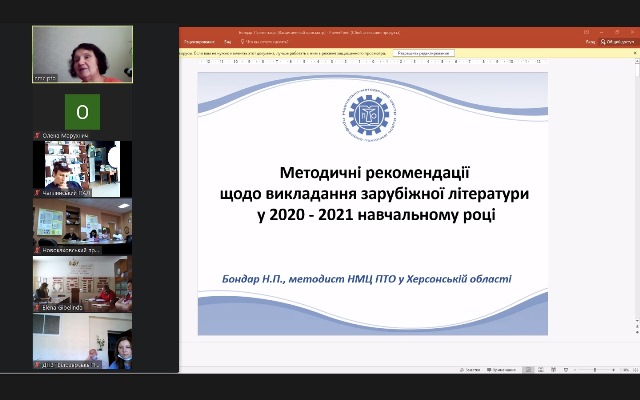Select Elena Gibelinda video tile

[82, 284]
